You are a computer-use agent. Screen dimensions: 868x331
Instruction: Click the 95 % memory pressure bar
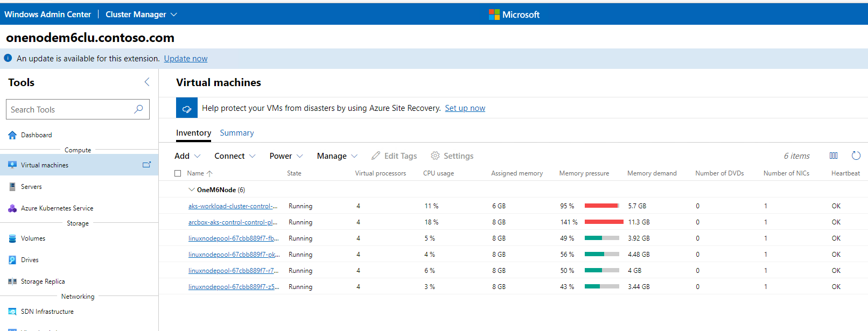601,206
